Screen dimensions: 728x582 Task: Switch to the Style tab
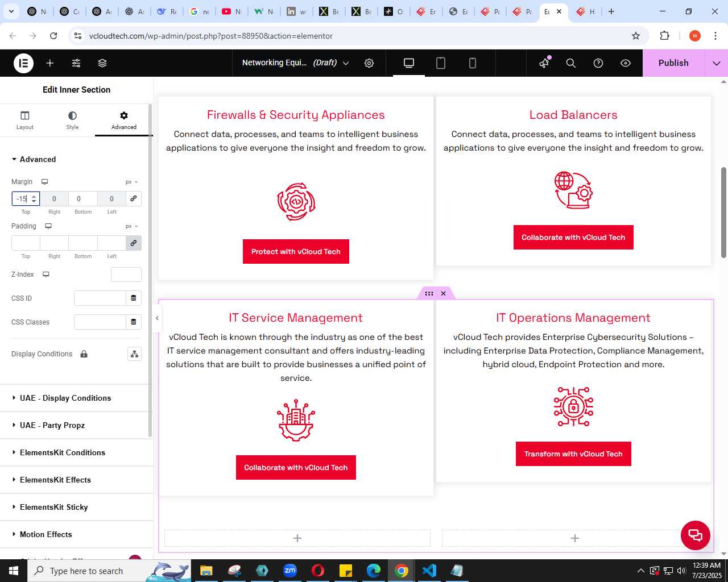72,120
